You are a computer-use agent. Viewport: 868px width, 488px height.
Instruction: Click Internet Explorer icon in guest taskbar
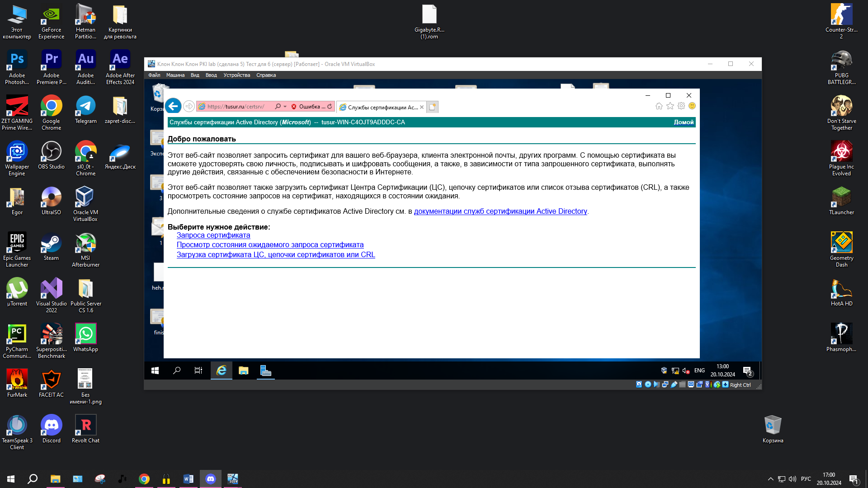pyautogui.click(x=222, y=371)
